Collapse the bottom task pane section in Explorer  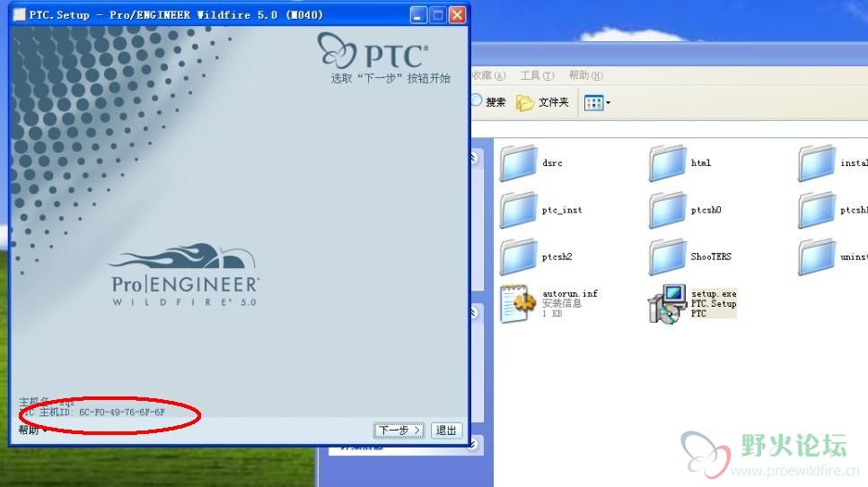474,444
